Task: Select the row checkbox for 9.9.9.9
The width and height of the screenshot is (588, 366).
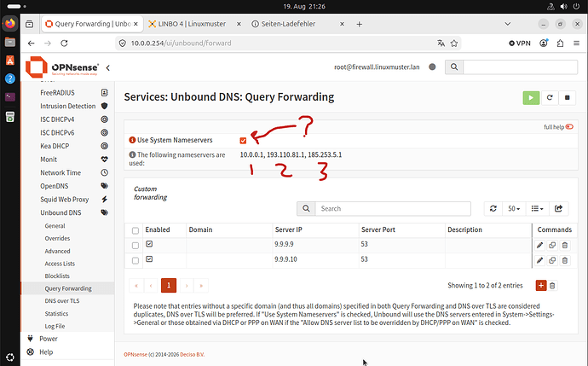Action: coord(135,246)
